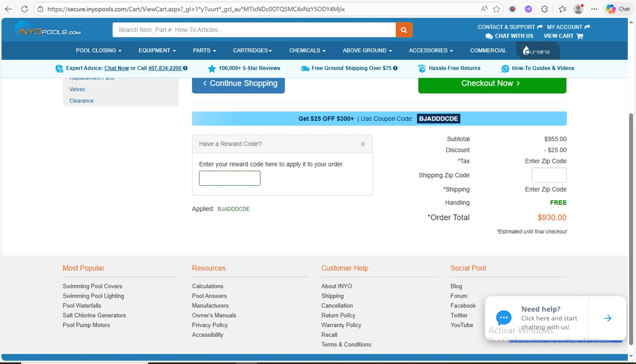636x364 pixels.
Task: Open browser extensions puzzle icon
Action: pyautogui.click(x=544, y=9)
